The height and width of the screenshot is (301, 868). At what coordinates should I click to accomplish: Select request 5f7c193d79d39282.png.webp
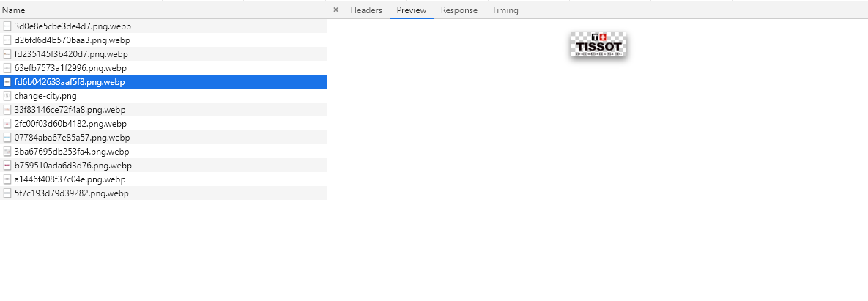pos(71,193)
